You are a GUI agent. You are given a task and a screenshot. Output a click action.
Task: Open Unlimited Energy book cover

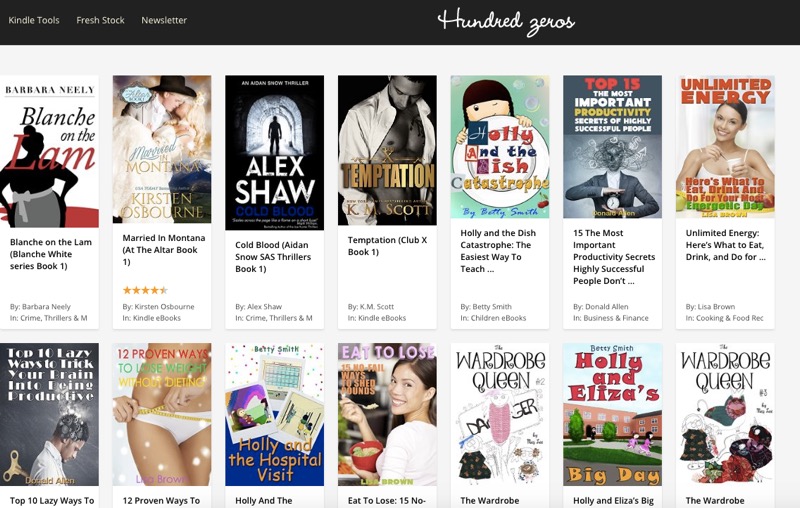(725, 147)
